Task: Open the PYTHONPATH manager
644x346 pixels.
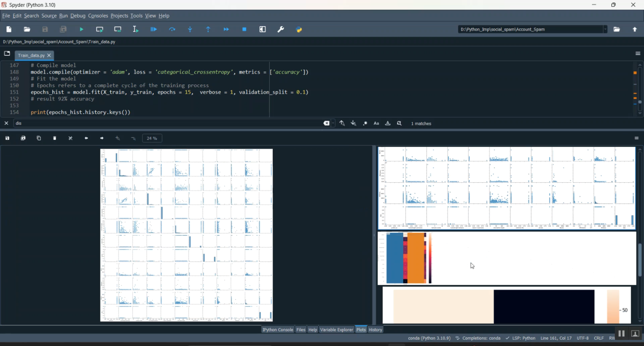Action: click(299, 29)
